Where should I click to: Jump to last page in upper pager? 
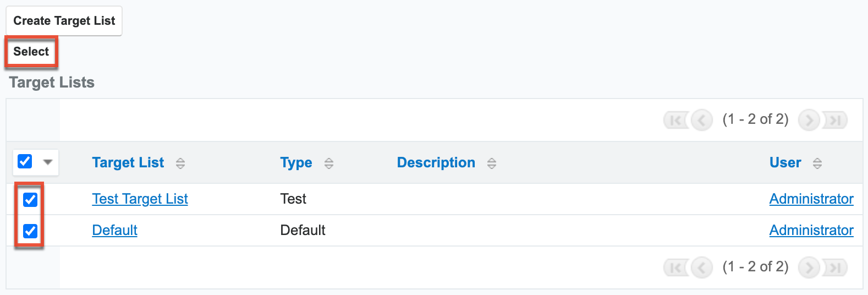(x=835, y=120)
